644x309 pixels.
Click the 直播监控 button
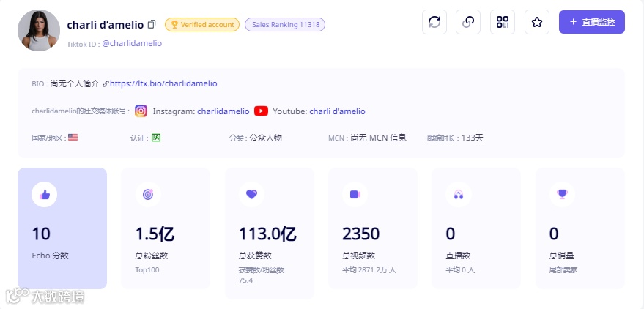pos(592,22)
